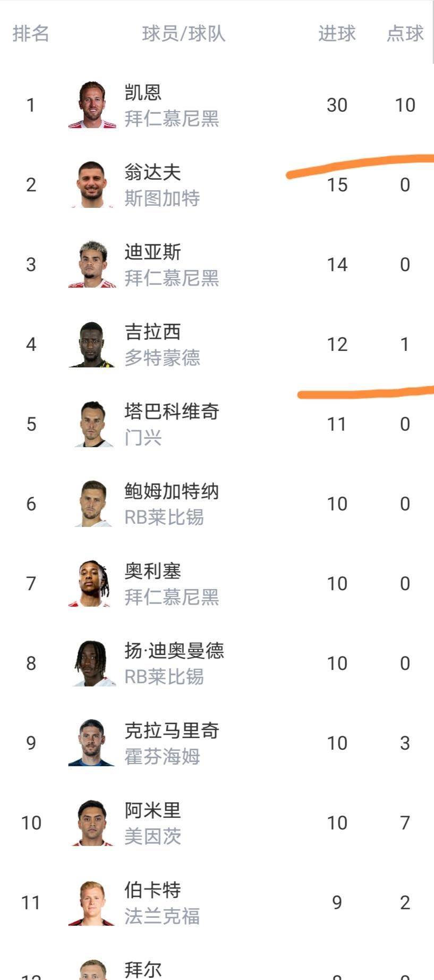Image resolution: width=434 pixels, height=980 pixels.
Task: Sort by 点球 column header
Action: click(405, 33)
